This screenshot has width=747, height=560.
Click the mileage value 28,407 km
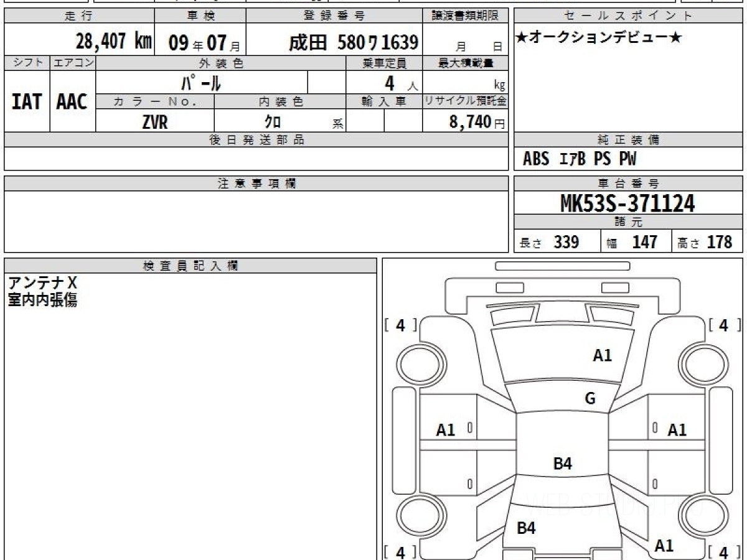pyautogui.click(x=113, y=42)
